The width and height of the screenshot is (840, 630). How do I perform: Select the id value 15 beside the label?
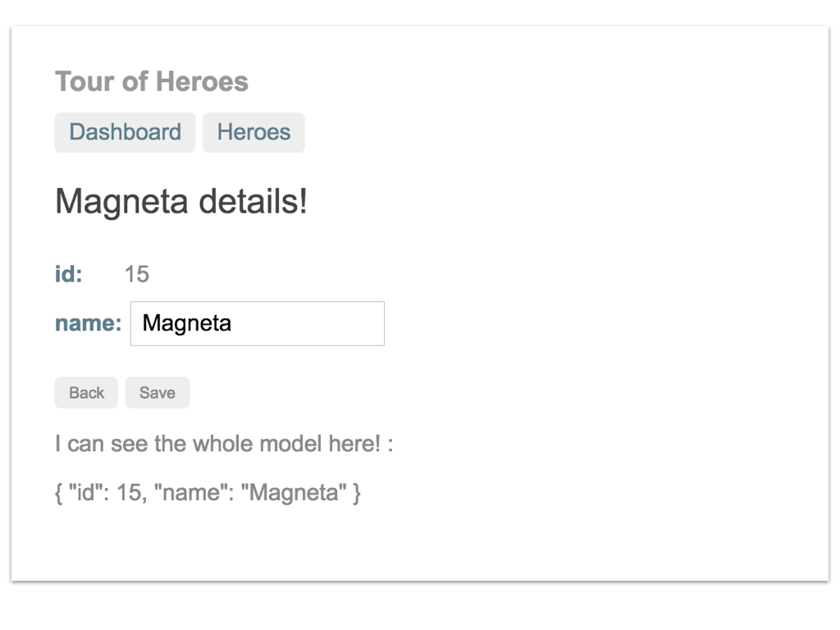coord(137,274)
